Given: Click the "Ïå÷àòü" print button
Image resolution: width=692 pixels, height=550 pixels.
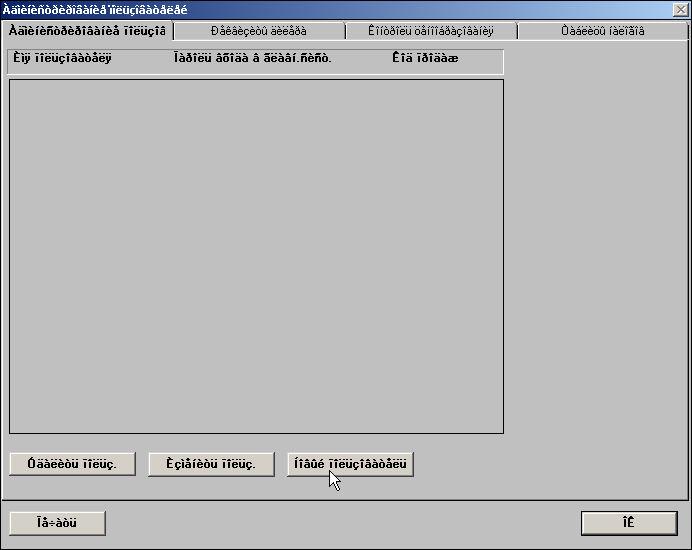Looking at the screenshot, I should coord(57,523).
